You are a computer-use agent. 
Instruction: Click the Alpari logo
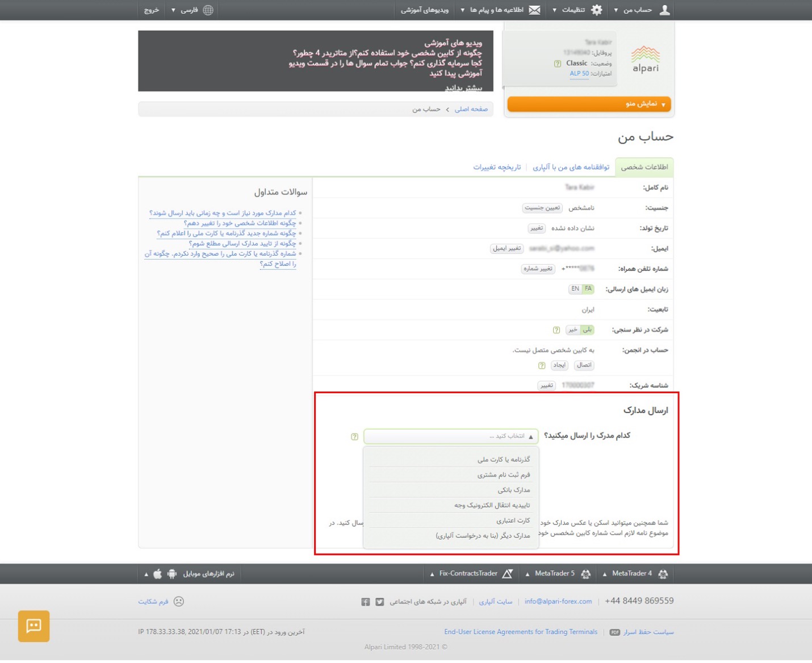point(646,59)
